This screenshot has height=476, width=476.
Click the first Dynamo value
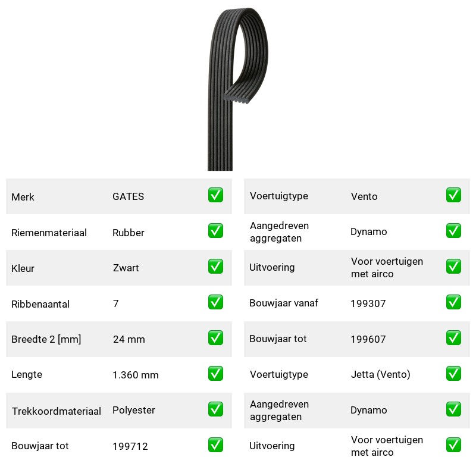[x=368, y=231]
